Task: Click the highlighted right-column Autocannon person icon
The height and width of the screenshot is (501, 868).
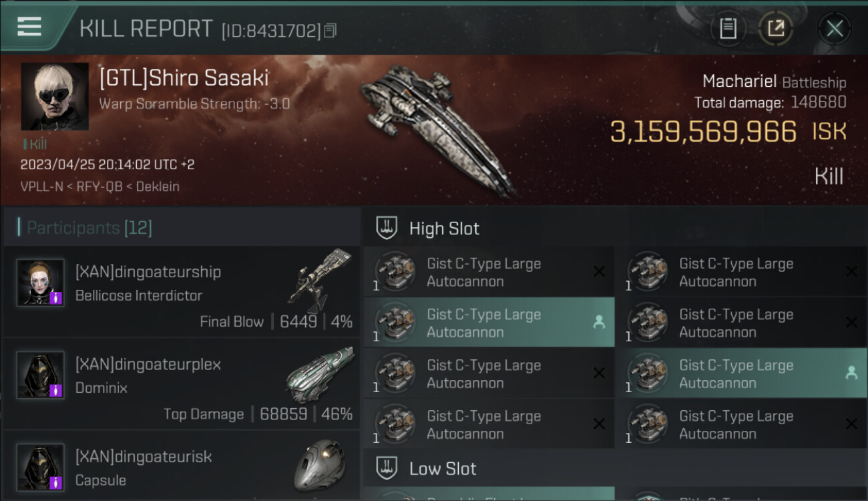Action: coord(851,373)
